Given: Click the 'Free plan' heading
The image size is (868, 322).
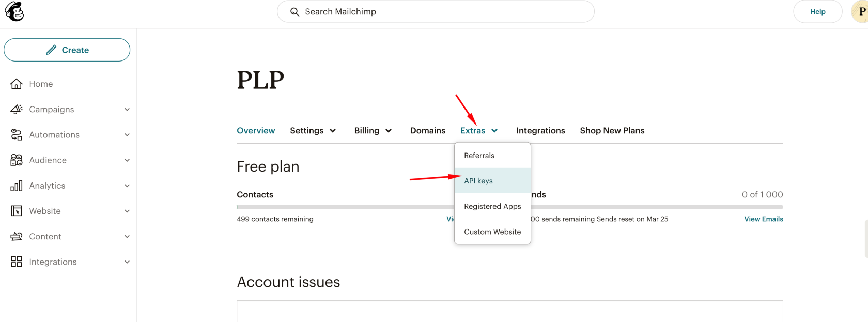Looking at the screenshot, I should click(268, 166).
